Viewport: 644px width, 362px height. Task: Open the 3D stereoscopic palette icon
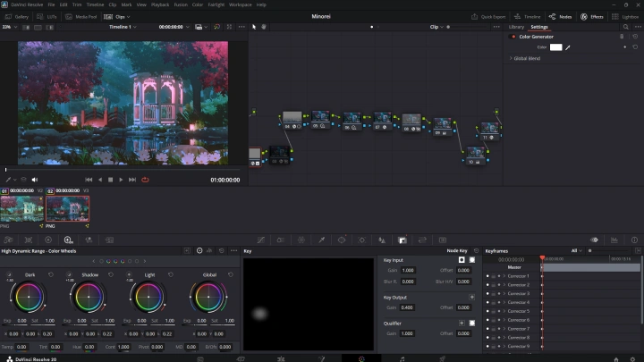443,240
